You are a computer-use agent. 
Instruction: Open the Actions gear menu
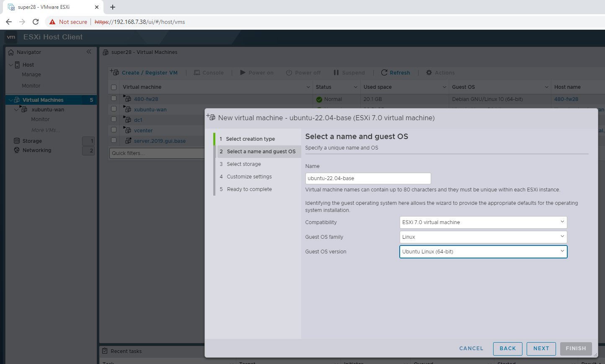[x=440, y=72]
